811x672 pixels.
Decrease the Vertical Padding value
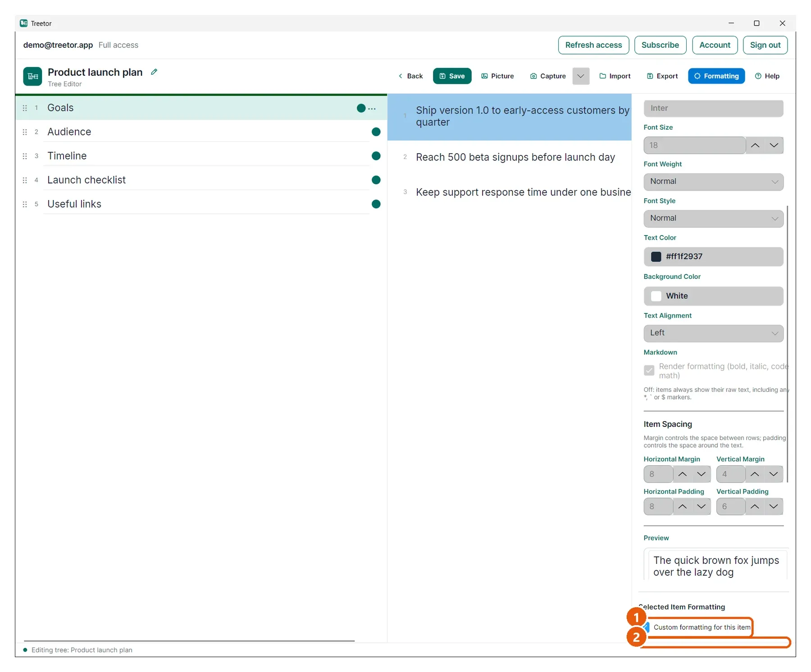click(x=774, y=507)
